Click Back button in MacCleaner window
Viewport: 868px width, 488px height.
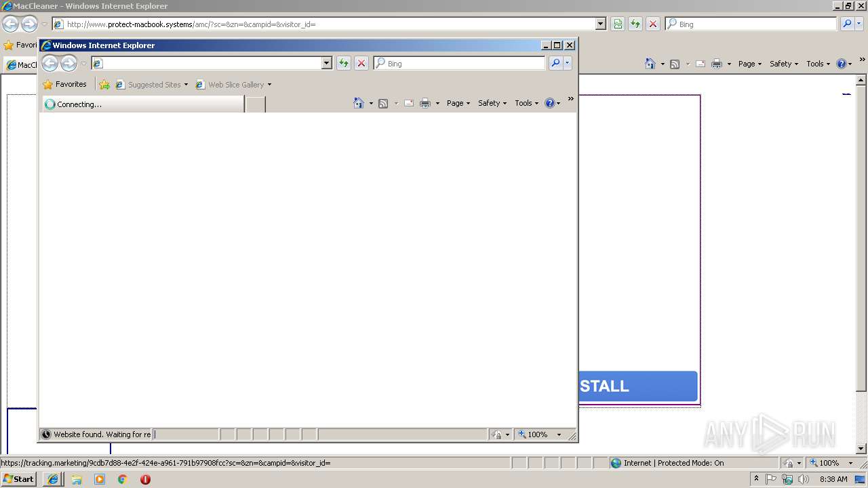pyautogui.click(x=10, y=24)
